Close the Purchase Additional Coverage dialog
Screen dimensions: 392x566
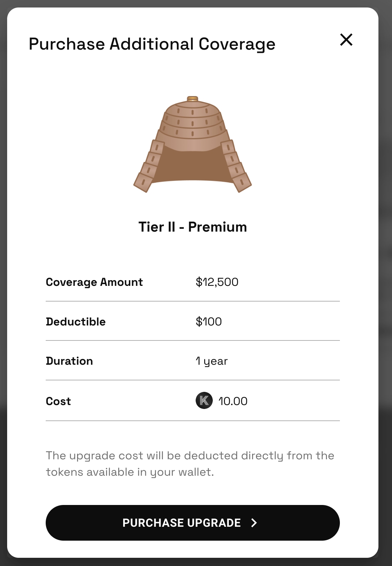point(346,40)
